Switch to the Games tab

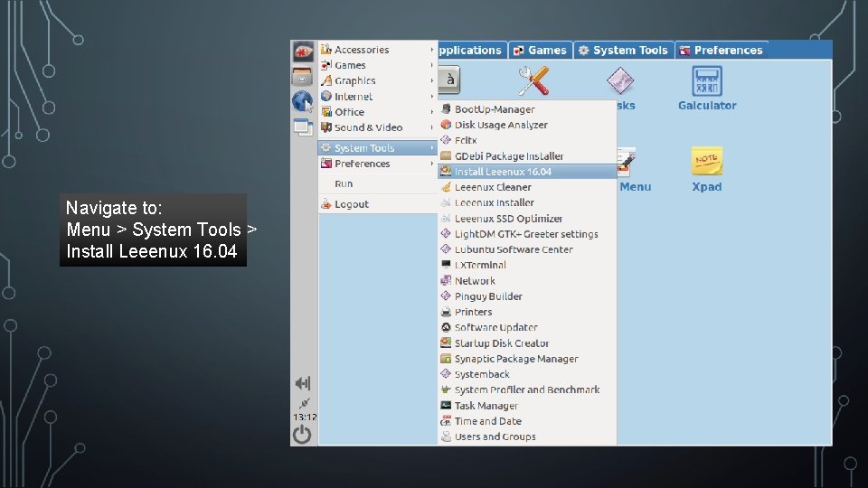coord(541,51)
